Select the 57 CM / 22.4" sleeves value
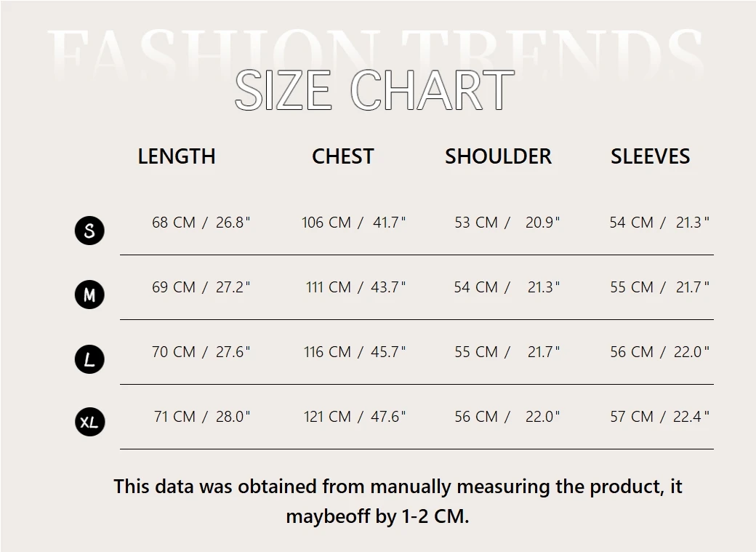The image size is (756, 552). pos(659,417)
